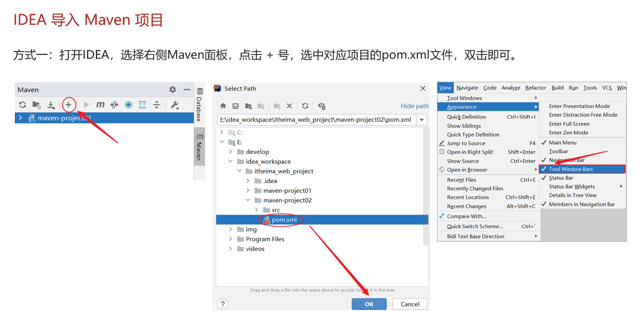The height and width of the screenshot is (311, 644).
Task: Go to Home Directory icon in Select Path
Action: pyautogui.click(x=223, y=106)
